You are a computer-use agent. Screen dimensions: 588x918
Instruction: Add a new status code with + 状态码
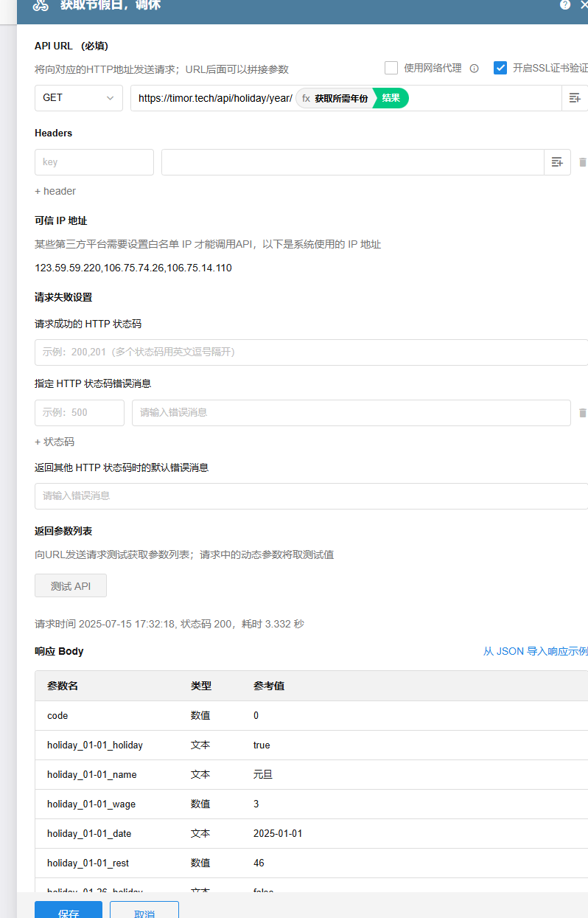pos(55,442)
